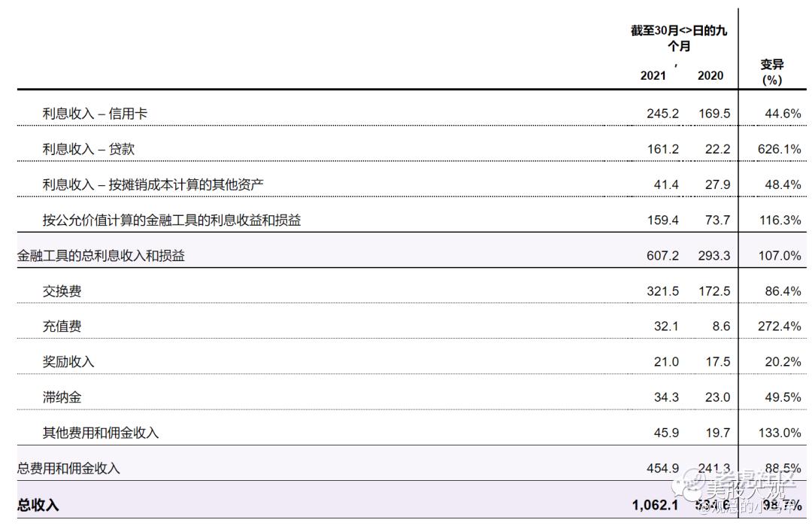Click the 充值费 row label
The width and height of the screenshot is (812, 526).
coord(62,327)
